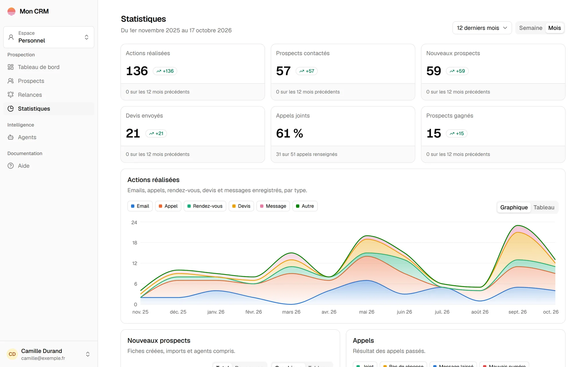Open the Prospects page

pyautogui.click(x=49, y=81)
